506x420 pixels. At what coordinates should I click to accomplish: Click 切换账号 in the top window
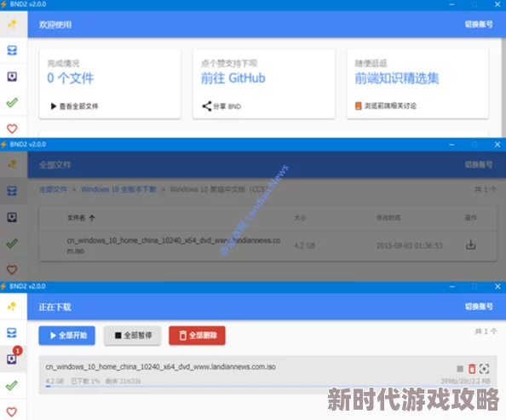479,24
